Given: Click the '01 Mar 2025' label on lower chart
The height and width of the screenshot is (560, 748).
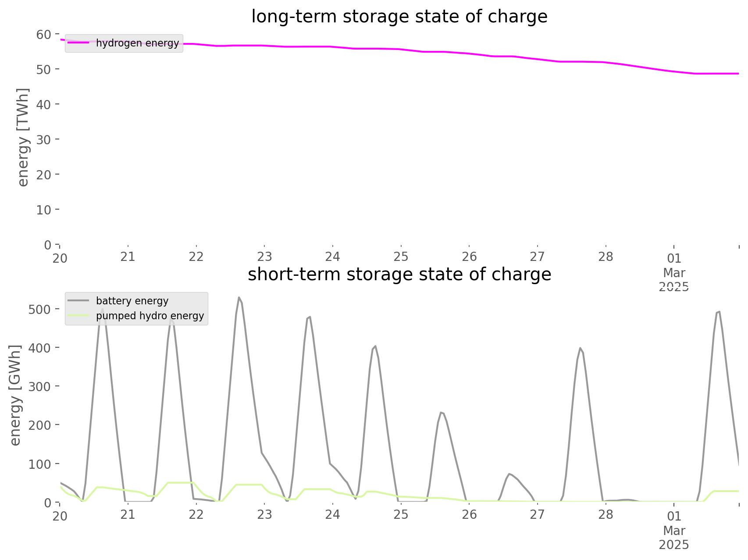Looking at the screenshot, I should click(674, 530).
